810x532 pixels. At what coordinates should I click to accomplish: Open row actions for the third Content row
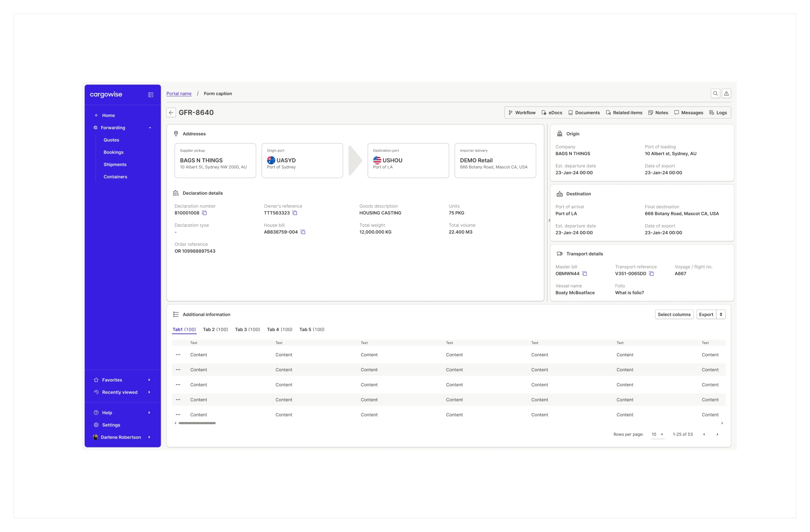click(x=178, y=385)
